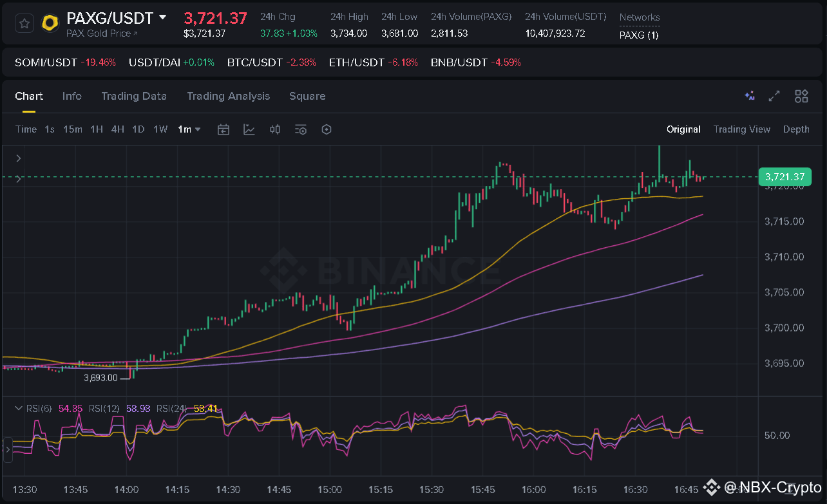Click the Networks label
Image resolution: width=827 pixels, height=504 pixels.
(x=640, y=17)
